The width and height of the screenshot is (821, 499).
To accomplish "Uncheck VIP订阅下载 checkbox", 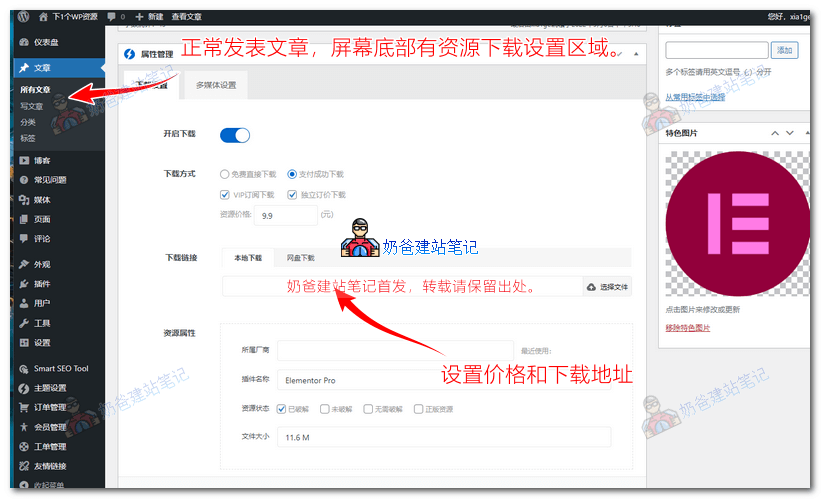I will [x=225, y=195].
